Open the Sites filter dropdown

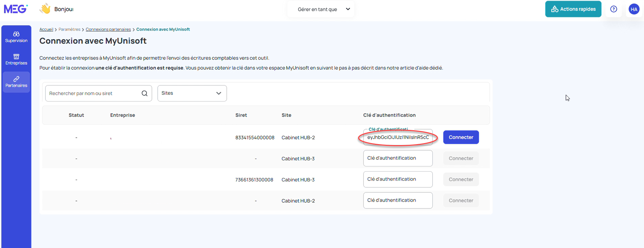[x=192, y=93]
